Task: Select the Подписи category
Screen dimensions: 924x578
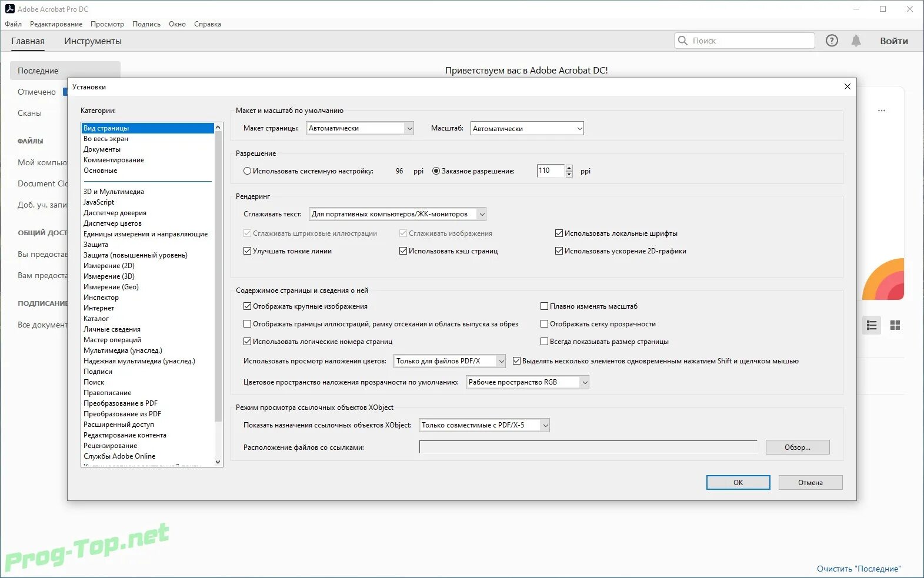Action: [x=148, y=372]
